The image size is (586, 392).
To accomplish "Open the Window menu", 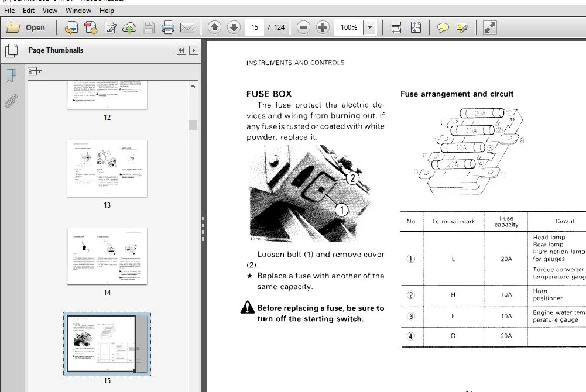I will 78,11.
